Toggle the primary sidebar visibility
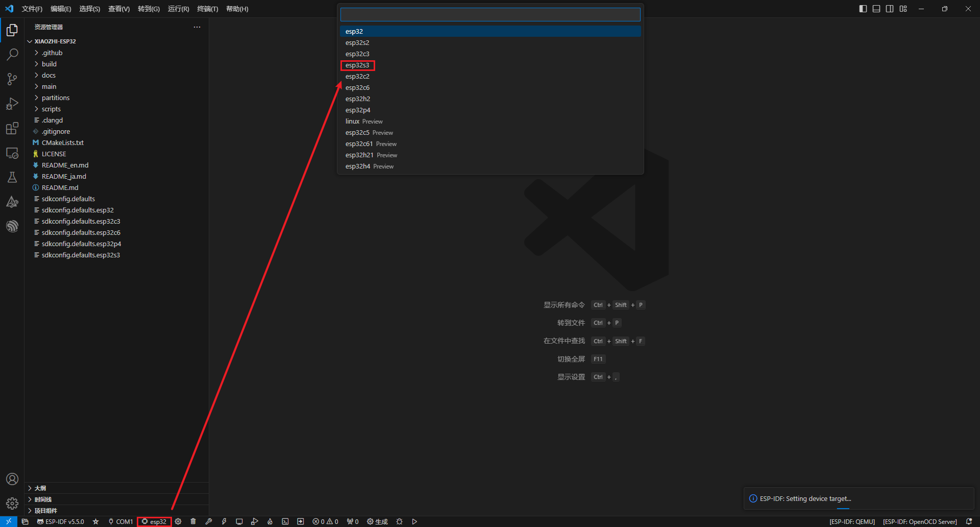 (x=863, y=9)
